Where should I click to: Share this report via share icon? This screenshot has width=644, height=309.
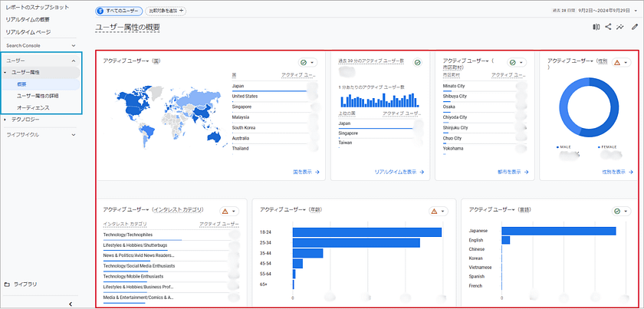point(609,27)
